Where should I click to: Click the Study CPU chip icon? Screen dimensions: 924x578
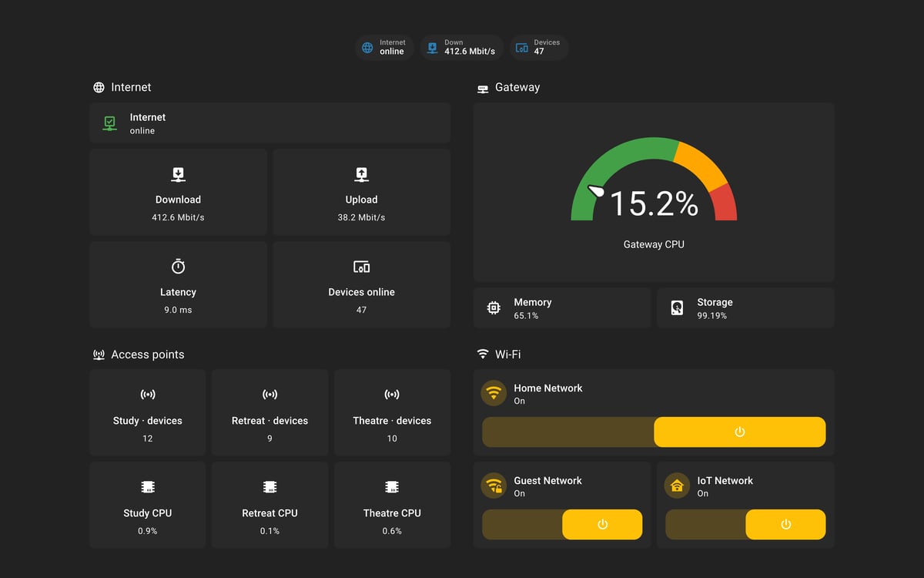(x=148, y=487)
